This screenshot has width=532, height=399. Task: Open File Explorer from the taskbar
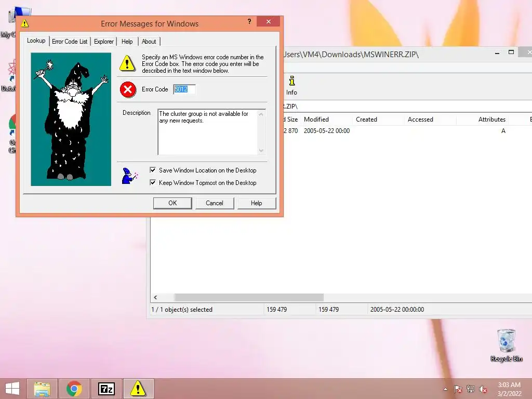(x=42, y=389)
